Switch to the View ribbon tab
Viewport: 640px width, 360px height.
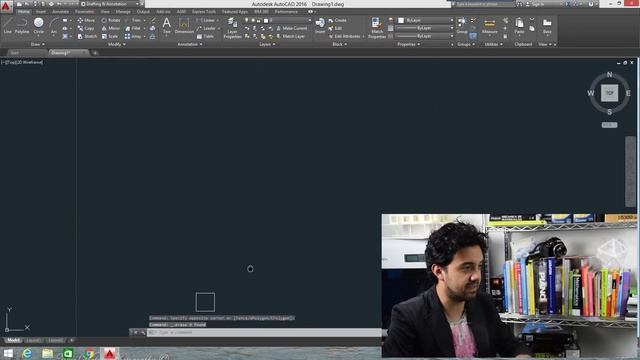(105, 12)
